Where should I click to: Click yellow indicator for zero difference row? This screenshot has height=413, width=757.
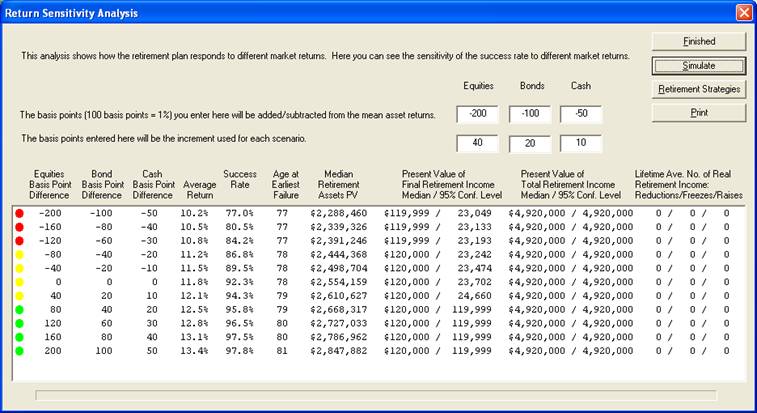click(19, 282)
